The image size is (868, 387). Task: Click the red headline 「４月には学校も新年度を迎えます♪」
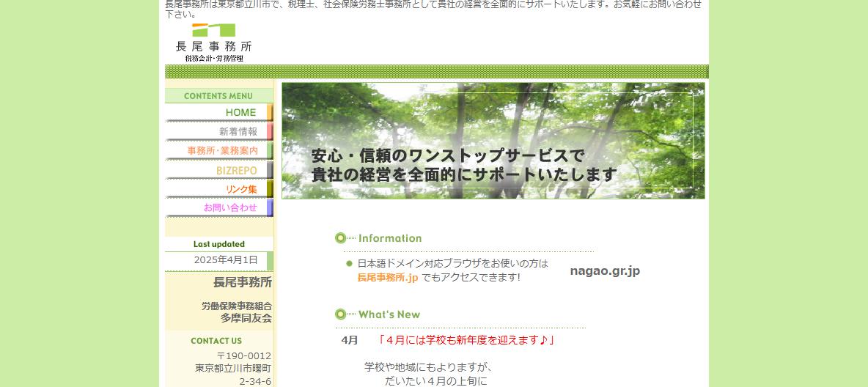pos(466,340)
